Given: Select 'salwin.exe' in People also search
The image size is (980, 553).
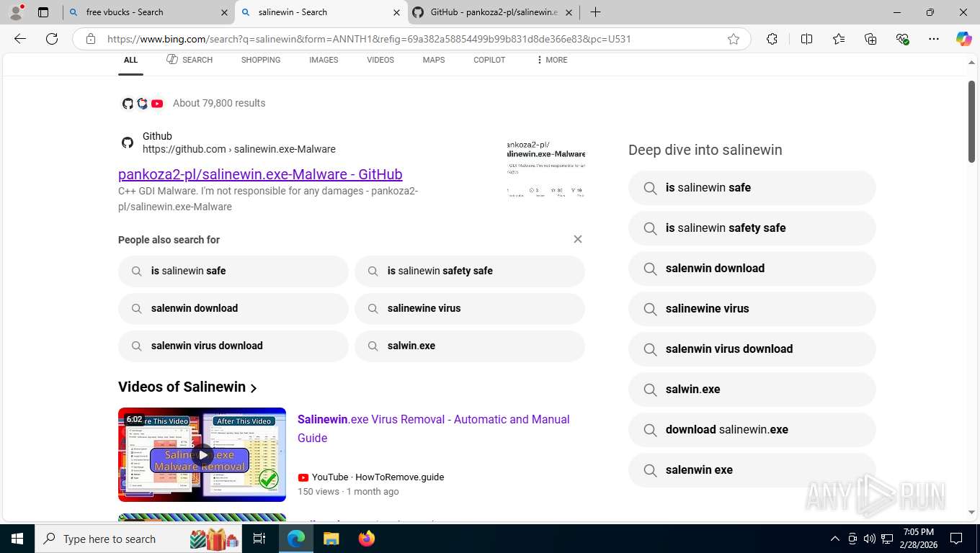Looking at the screenshot, I should click(469, 346).
